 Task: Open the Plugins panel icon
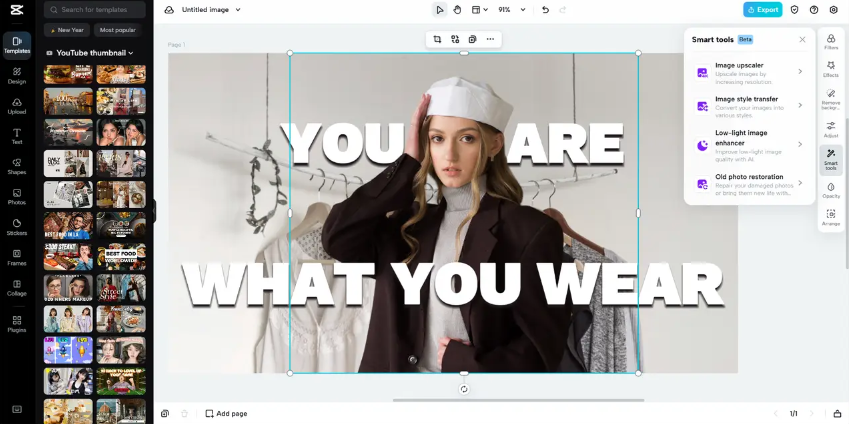17,324
